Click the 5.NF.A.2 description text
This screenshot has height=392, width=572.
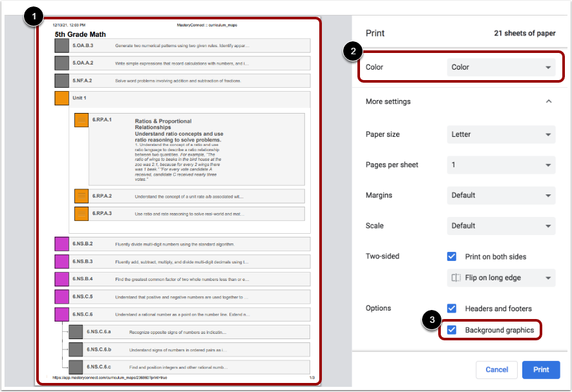[x=178, y=81]
